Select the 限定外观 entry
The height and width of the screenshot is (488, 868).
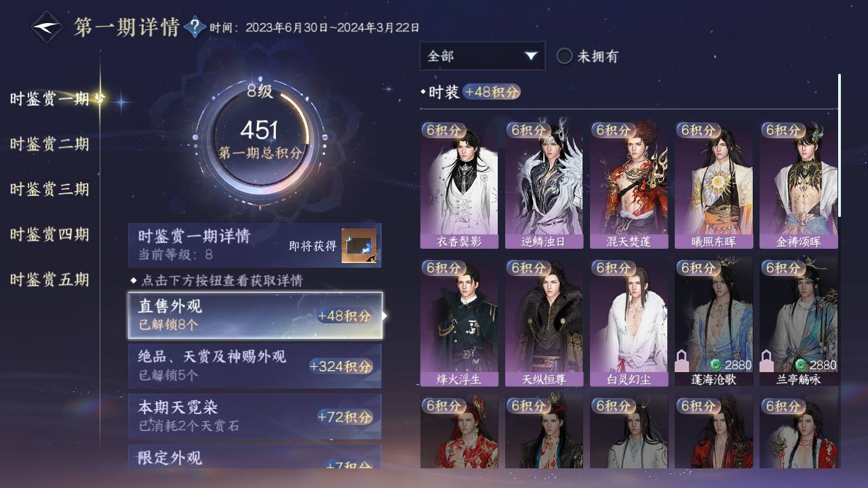click(x=255, y=456)
